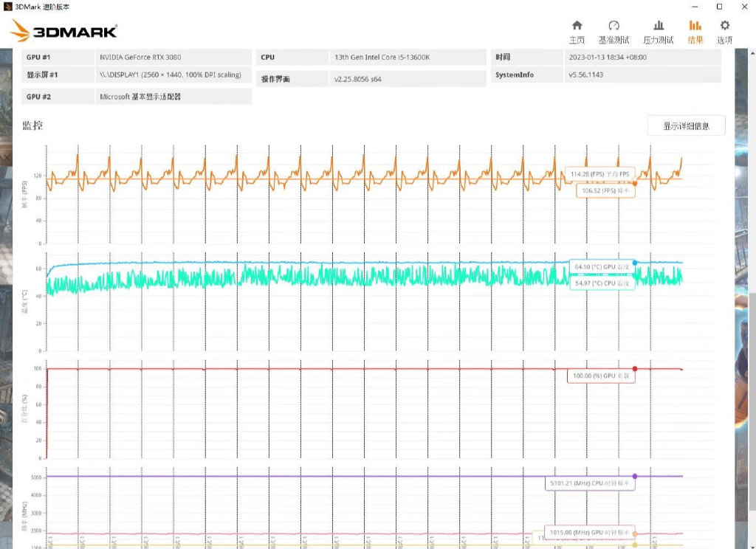
Task: Click the purple CPU clock marker dot
Action: point(635,476)
